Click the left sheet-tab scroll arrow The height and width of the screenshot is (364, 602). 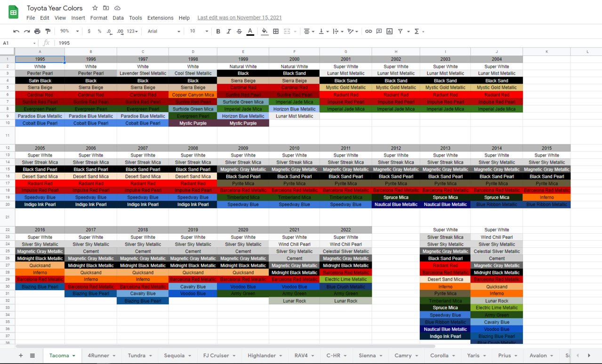[577, 356]
